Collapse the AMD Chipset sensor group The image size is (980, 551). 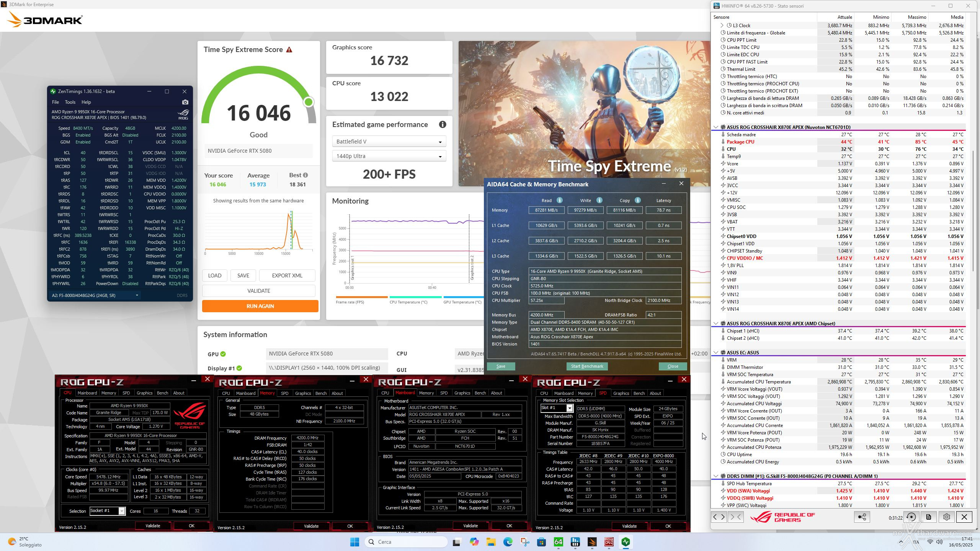point(716,324)
